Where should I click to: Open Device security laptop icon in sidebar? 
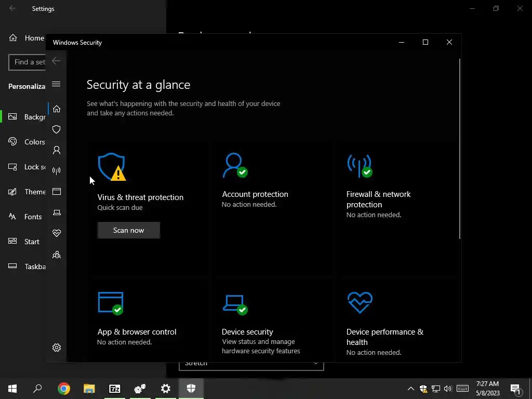(56, 212)
